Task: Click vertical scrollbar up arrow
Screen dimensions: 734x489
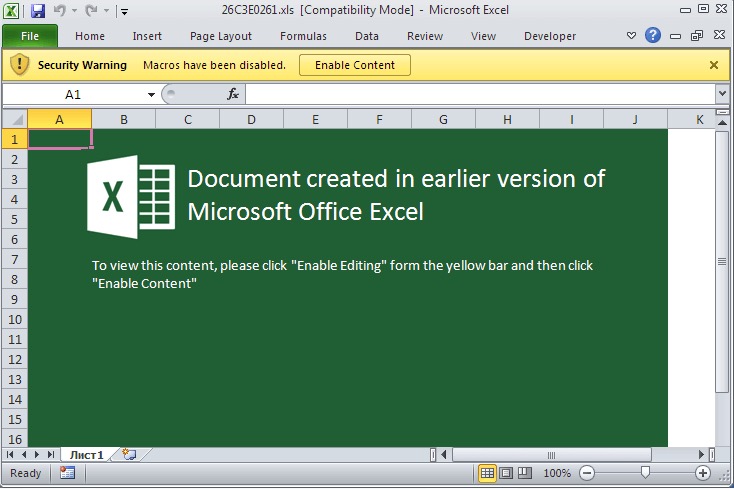Action: click(x=722, y=122)
